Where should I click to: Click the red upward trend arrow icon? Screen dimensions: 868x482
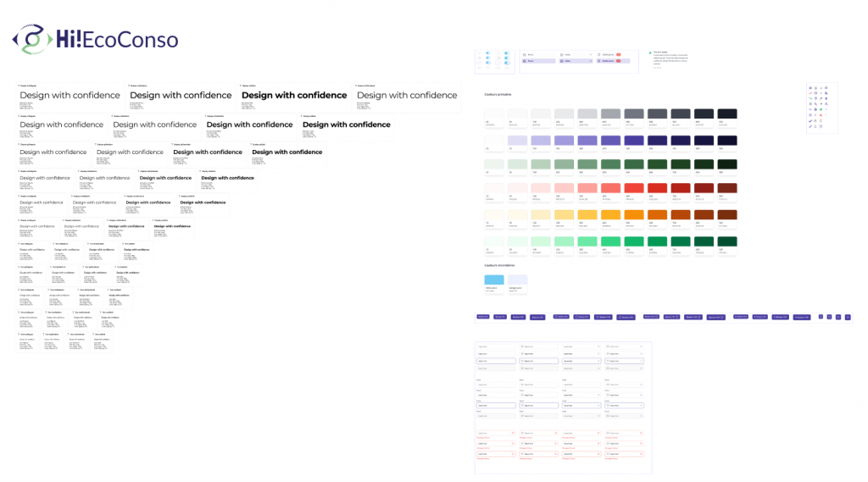click(810, 93)
